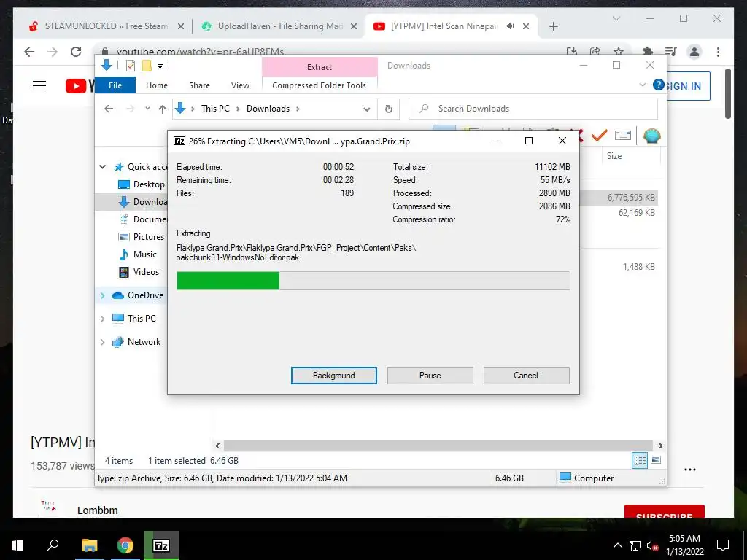Select Videos in navigation pane
Viewport: 747px width, 560px height.
pos(139,272)
